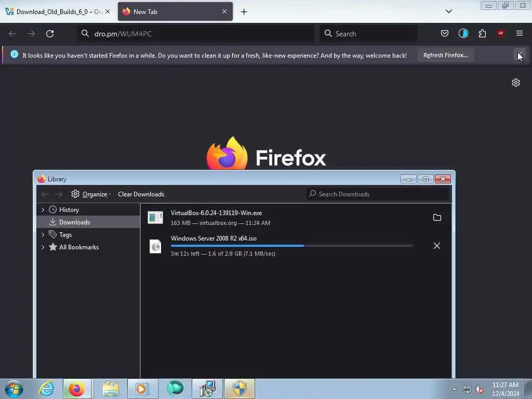Click the URL bar showing dro.pm/WUM4PC

[196, 34]
